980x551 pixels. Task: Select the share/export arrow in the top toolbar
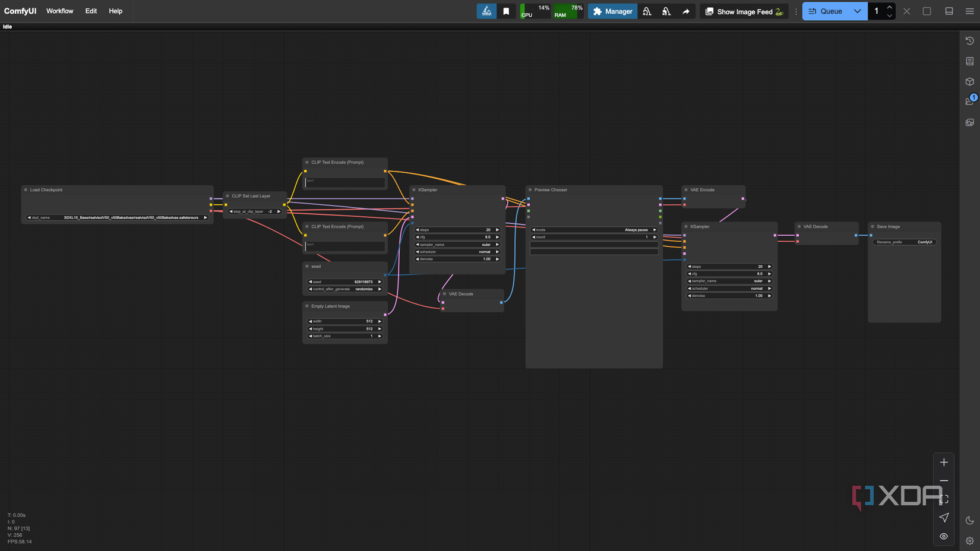686,11
